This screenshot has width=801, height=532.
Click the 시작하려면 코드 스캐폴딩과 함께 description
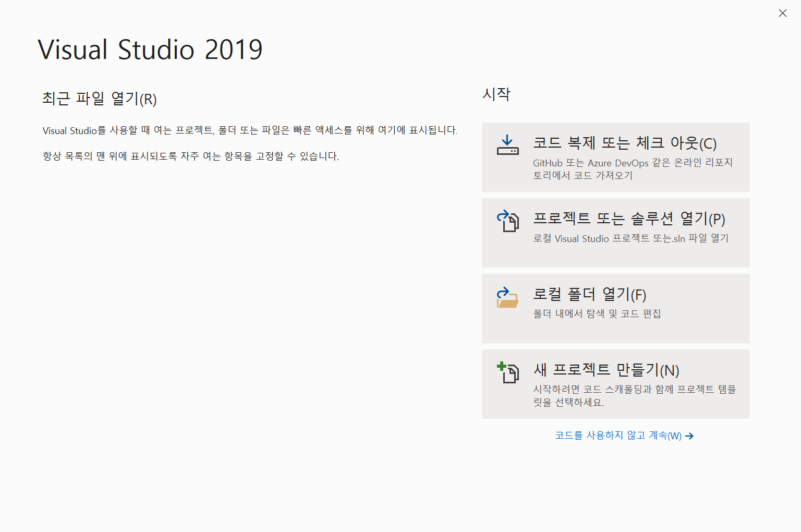(x=635, y=396)
